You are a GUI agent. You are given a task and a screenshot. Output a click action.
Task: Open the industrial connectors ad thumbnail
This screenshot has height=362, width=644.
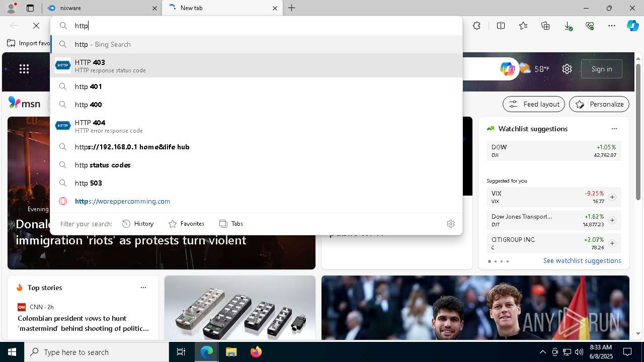240,308
